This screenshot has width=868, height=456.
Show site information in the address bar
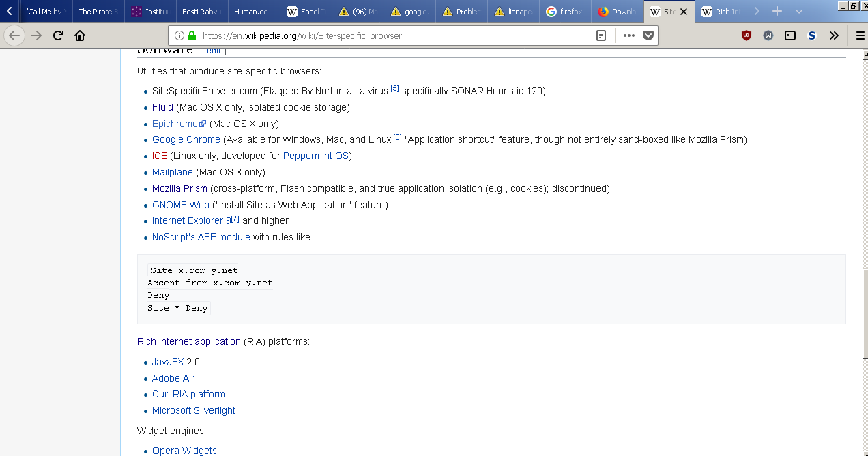179,35
